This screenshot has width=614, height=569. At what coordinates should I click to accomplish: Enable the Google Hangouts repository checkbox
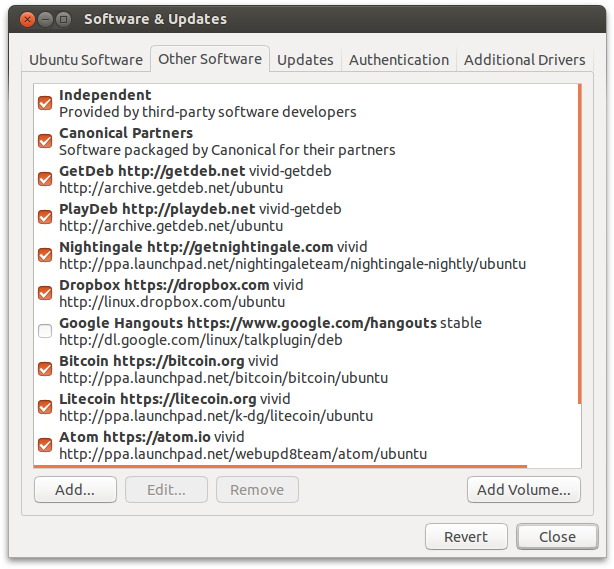point(45,331)
